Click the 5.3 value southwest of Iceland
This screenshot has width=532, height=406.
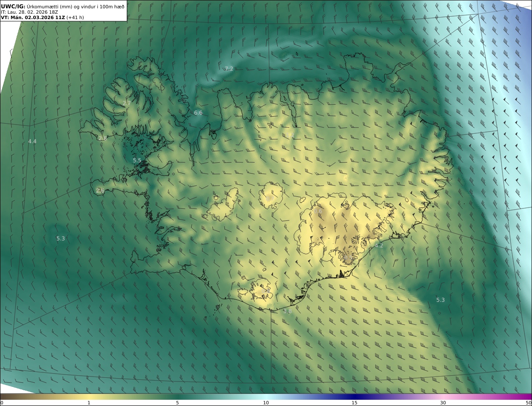click(61, 238)
